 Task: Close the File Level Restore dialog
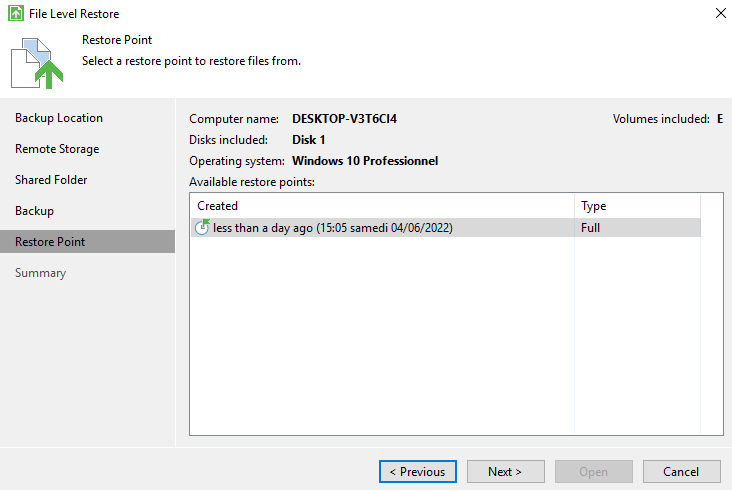click(720, 14)
